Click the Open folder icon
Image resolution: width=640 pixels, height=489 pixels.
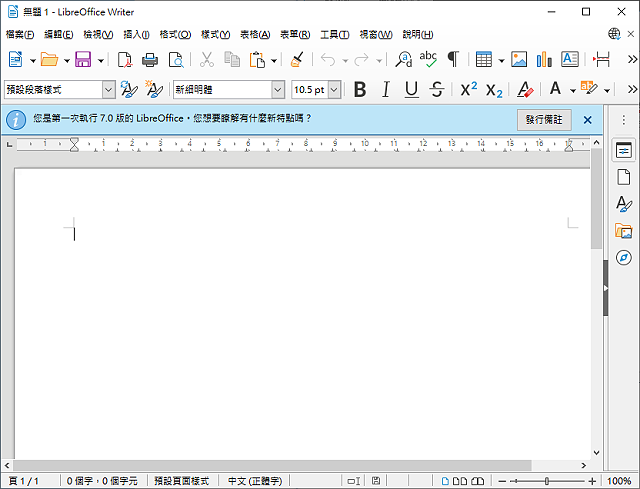[49, 60]
